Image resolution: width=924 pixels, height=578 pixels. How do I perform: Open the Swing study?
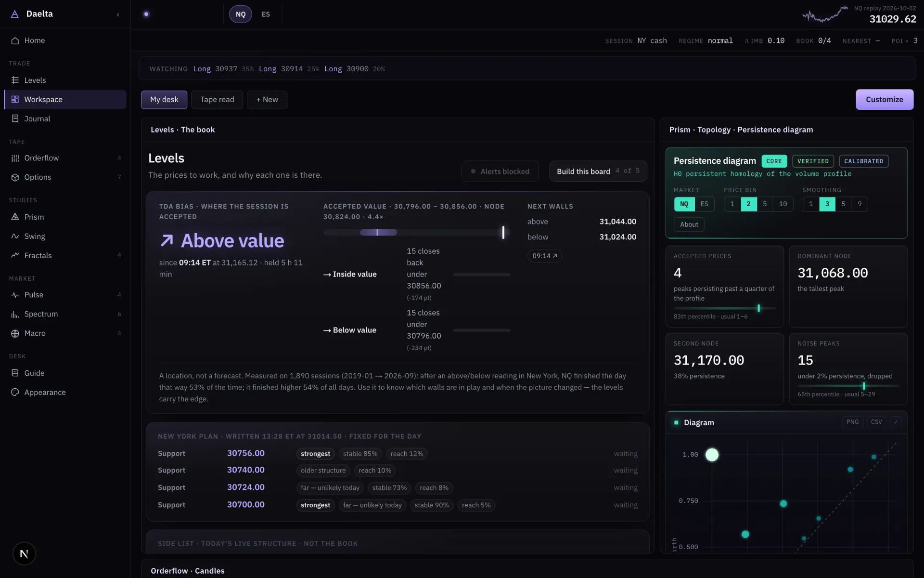65,236
